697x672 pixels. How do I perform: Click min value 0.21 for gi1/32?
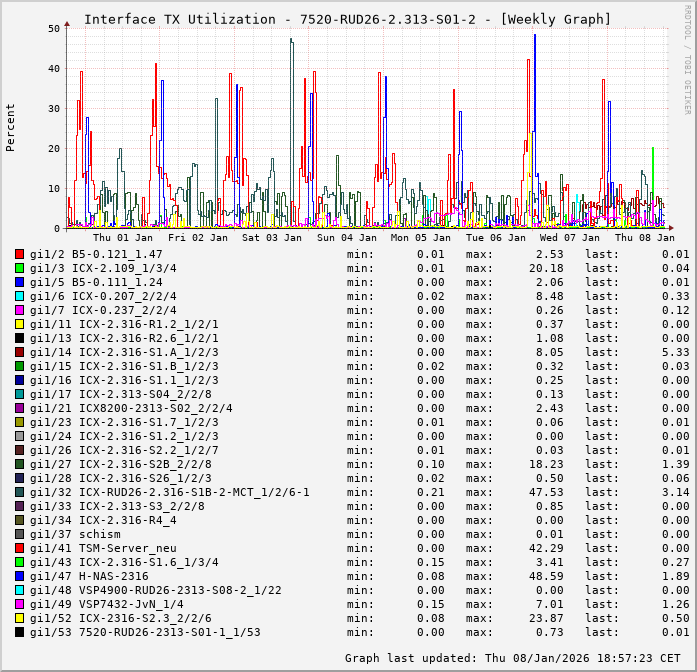point(430,492)
